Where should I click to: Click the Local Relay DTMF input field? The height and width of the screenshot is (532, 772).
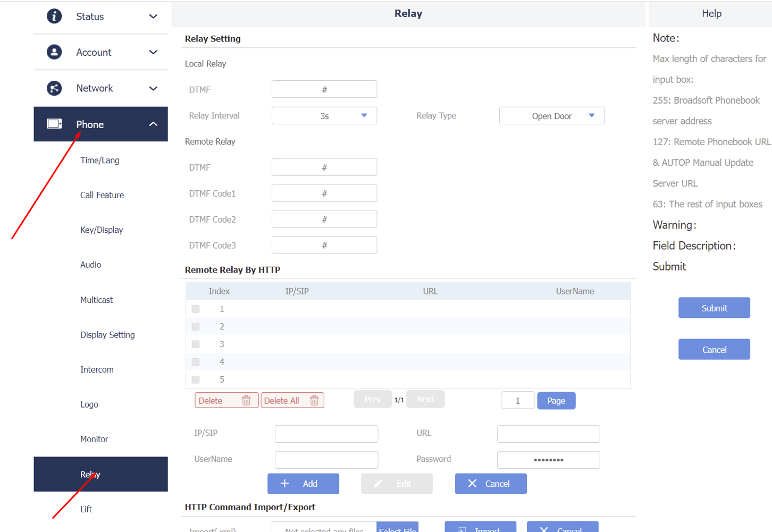tap(324, 89)
